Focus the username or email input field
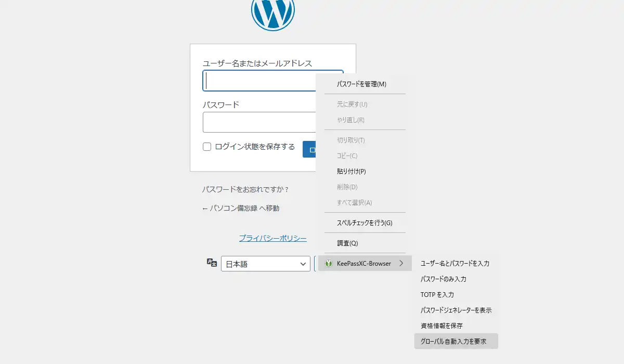This screenshot has width=624, height=364. coord(259,81)
